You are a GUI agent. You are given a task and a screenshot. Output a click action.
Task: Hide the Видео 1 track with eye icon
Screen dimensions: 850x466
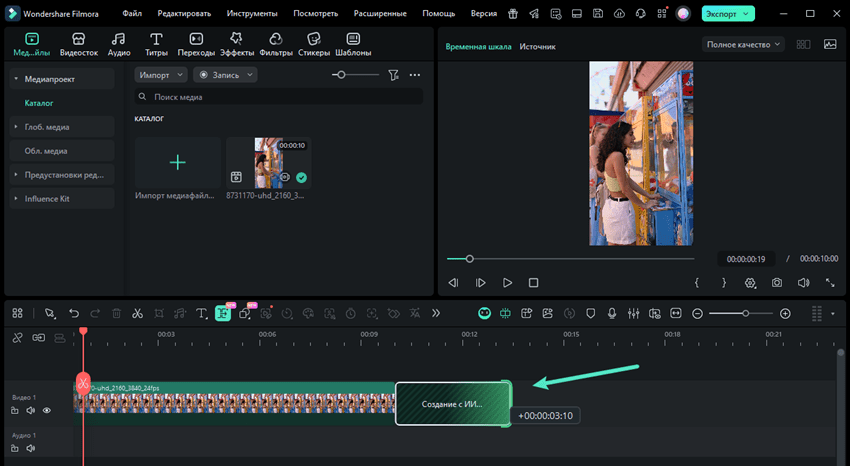tap(46, 410)
